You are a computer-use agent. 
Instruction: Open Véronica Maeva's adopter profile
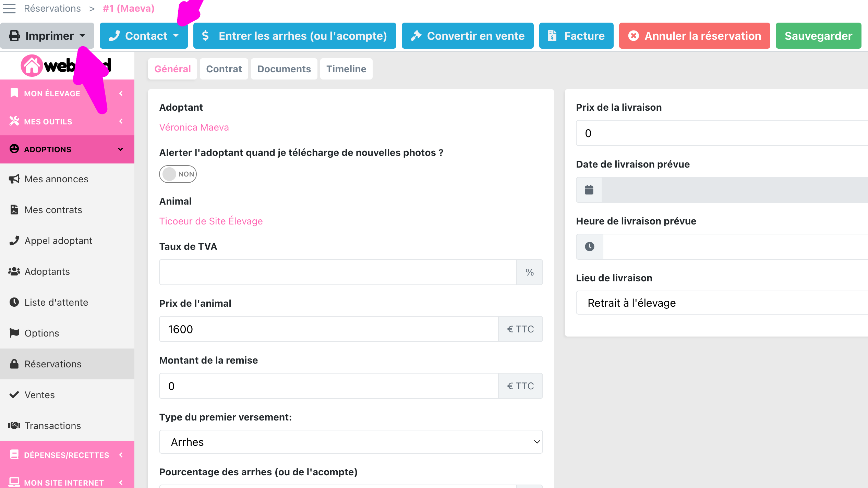(194, 127)
